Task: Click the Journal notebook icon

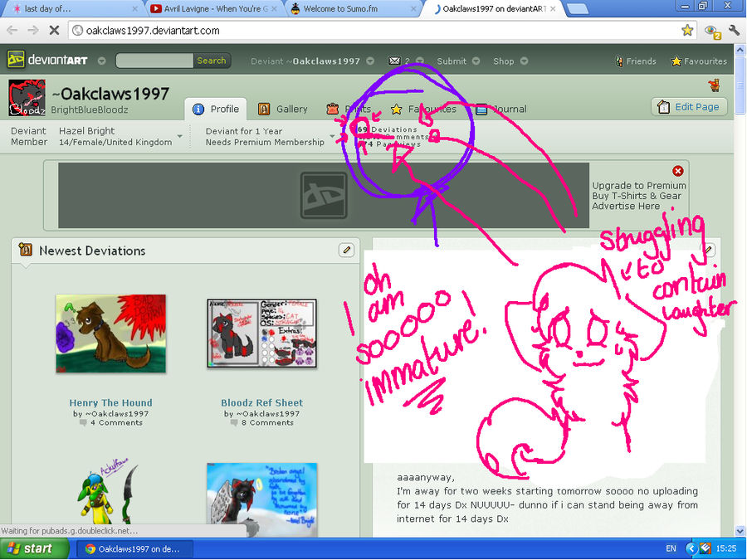Action: tap(480, 109)
